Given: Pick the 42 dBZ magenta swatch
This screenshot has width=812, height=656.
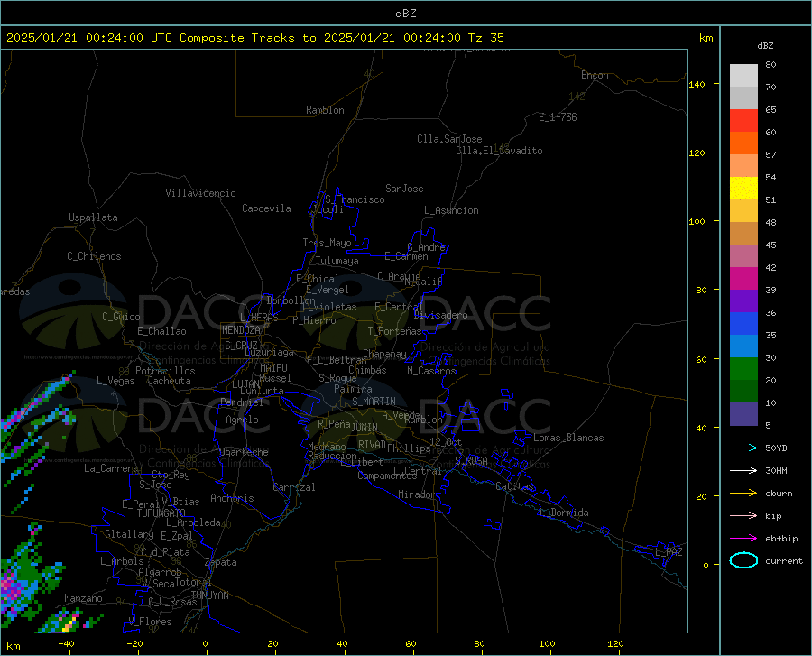Looking at the screenshot, I should click(x=743, y=279).
